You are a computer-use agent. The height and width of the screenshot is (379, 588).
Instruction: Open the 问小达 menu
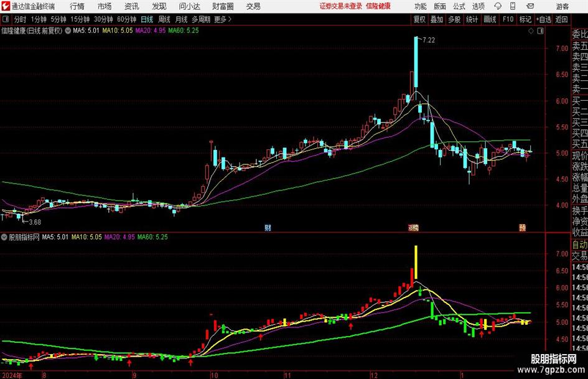[189, 6]
